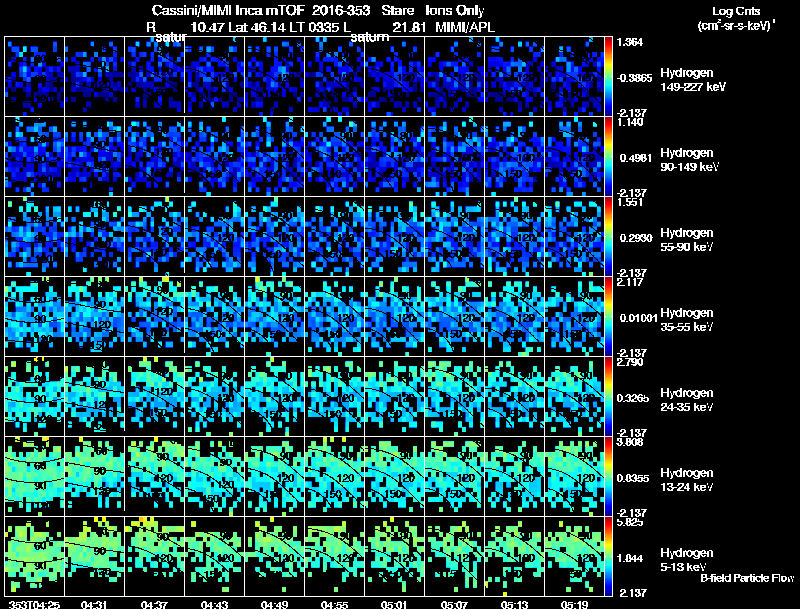
Task: Click the Hydrogen 5-13 keV color bar
Action: pyautogui.click(x=608, y=556)
